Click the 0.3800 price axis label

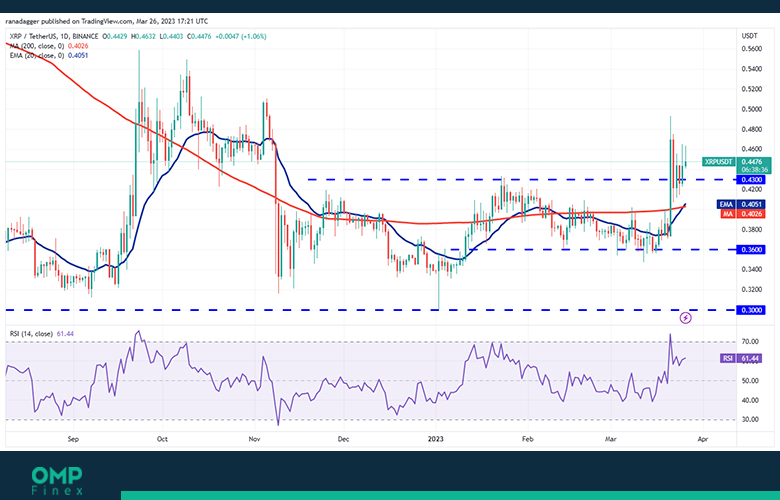point(751,229)
